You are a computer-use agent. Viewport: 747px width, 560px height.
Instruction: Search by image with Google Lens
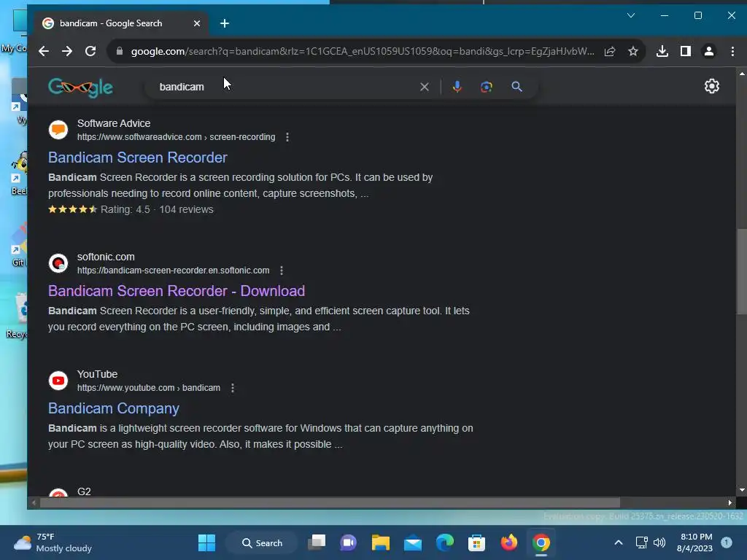[x=487, y=87]
